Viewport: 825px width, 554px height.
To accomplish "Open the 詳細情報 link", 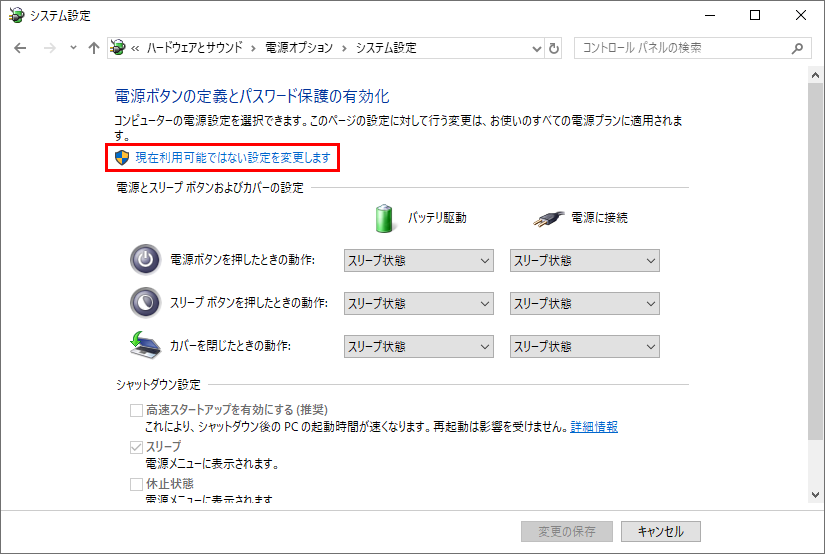I will [594, 427].
